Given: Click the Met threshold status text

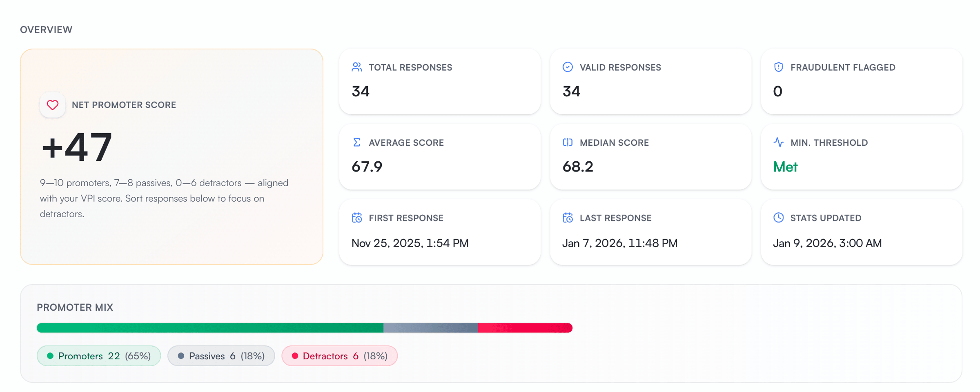Looking at the screenshot, I should (x=784, y=167).
